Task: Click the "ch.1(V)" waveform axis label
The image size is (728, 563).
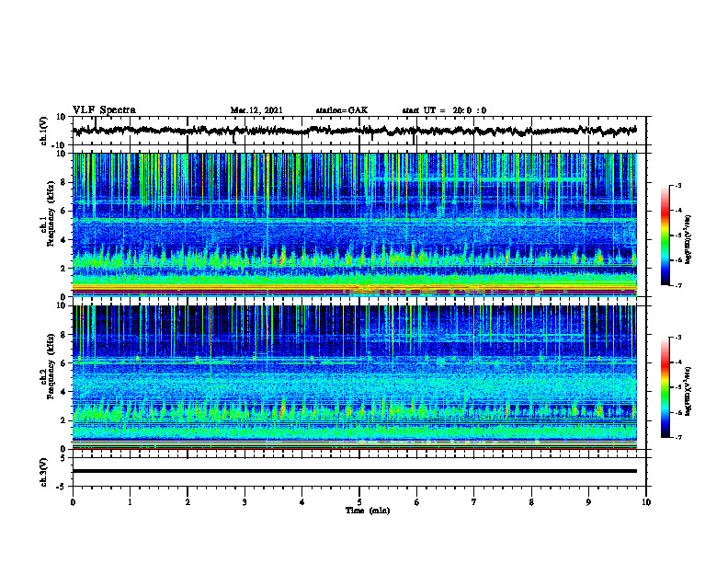Action: coord(44,131)
